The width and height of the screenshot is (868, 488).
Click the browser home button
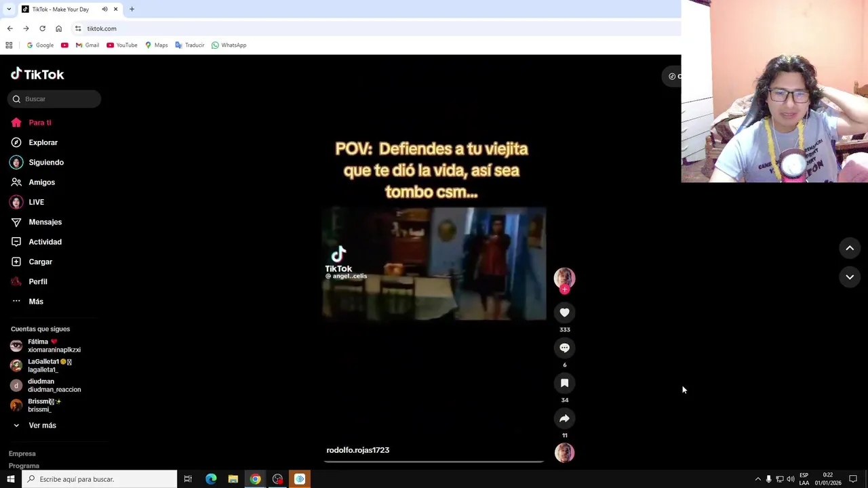tap(58, 28)
